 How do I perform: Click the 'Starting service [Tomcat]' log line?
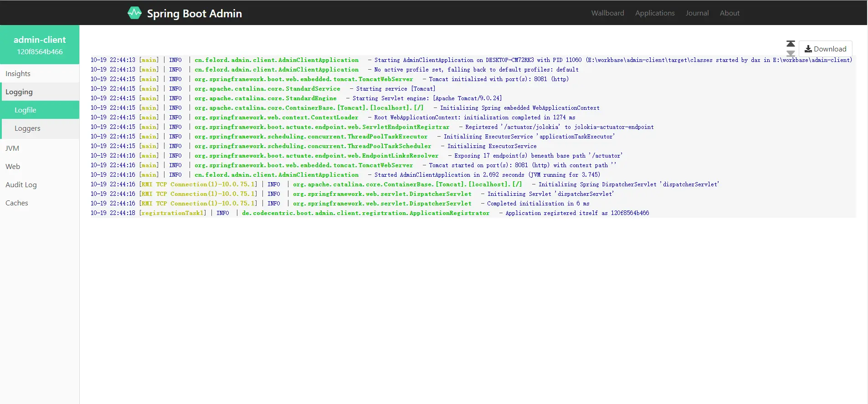(263, 88)
